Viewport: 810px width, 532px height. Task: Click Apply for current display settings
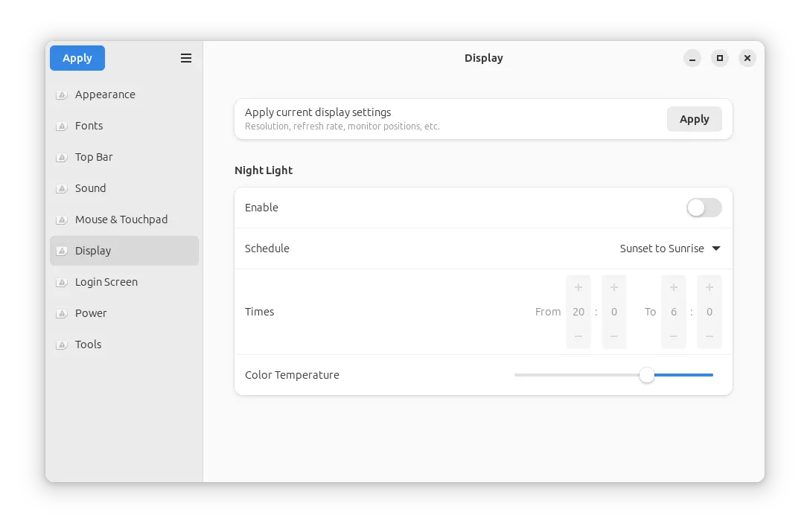[694, 119]
